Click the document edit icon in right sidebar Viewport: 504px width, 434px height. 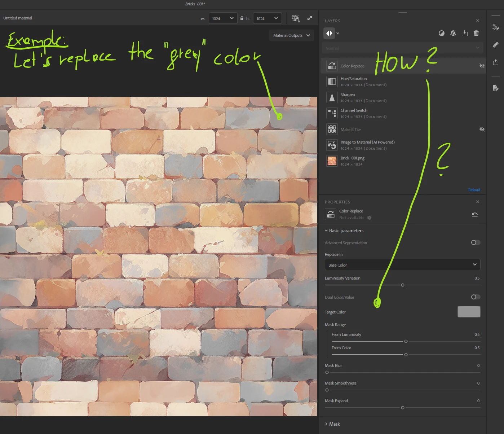tap(496, 88)
